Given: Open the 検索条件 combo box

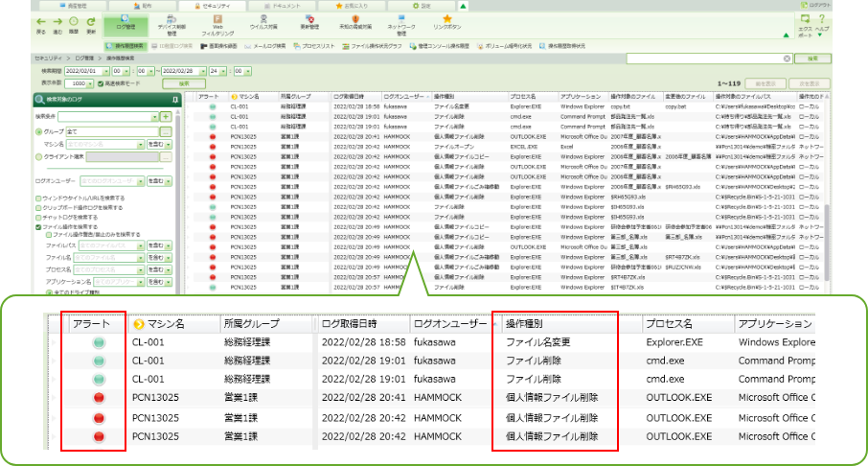Looking at the screenshot, I should tap(108, 117).
